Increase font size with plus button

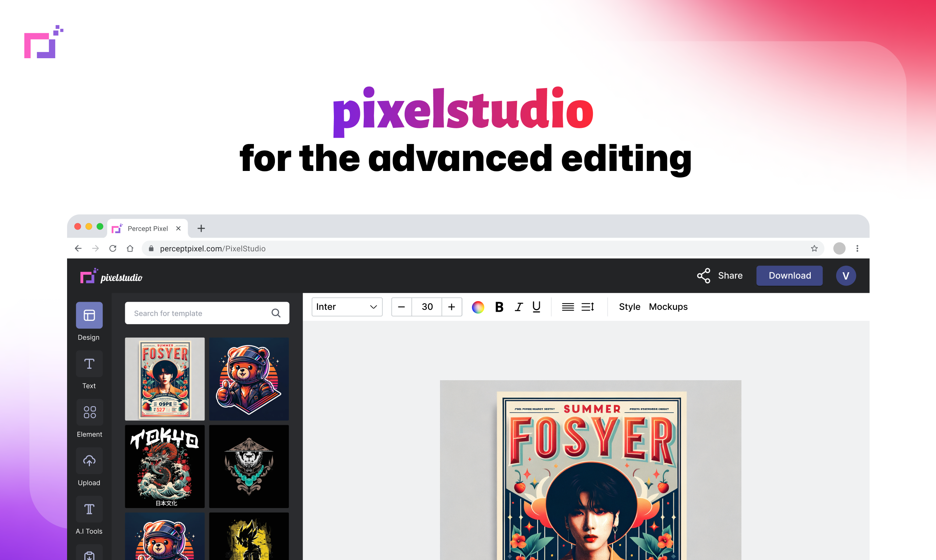[x=451, y=307]
